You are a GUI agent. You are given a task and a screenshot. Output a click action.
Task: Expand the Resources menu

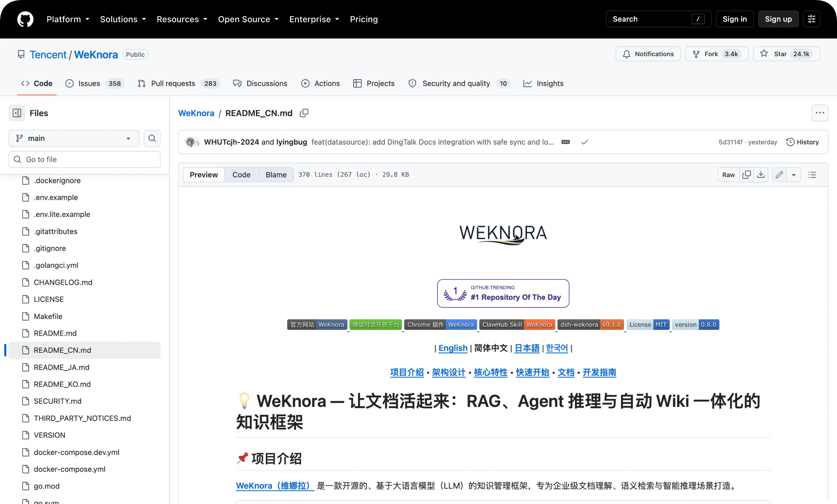click(182, 19)
